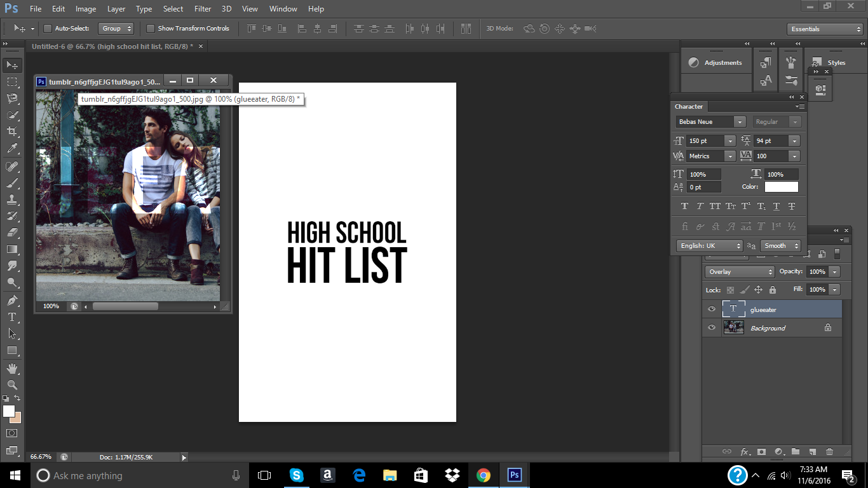Open the Smooth anti-aliasing dropdown
This screenshot has height=488, width=868.
[x=780, y=246]
